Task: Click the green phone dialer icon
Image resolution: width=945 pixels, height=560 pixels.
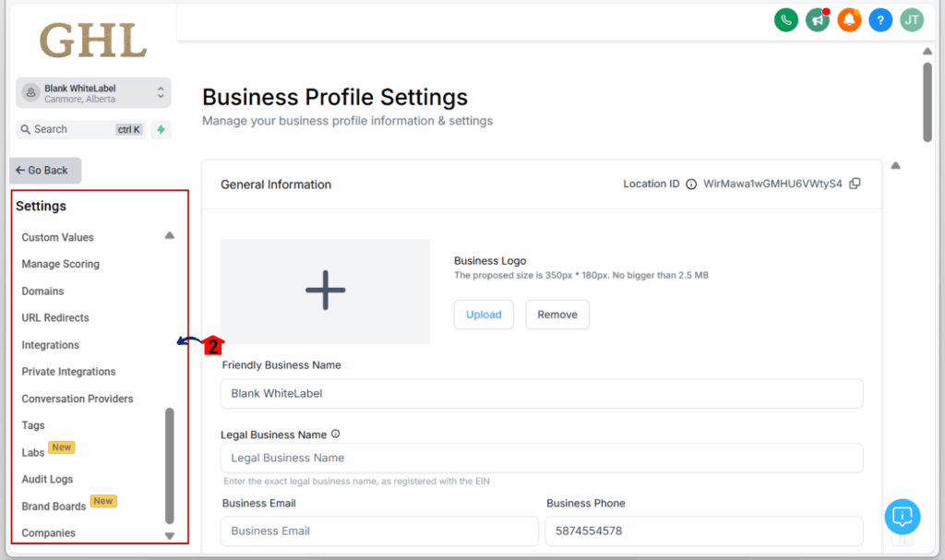Action: point(785,19)
